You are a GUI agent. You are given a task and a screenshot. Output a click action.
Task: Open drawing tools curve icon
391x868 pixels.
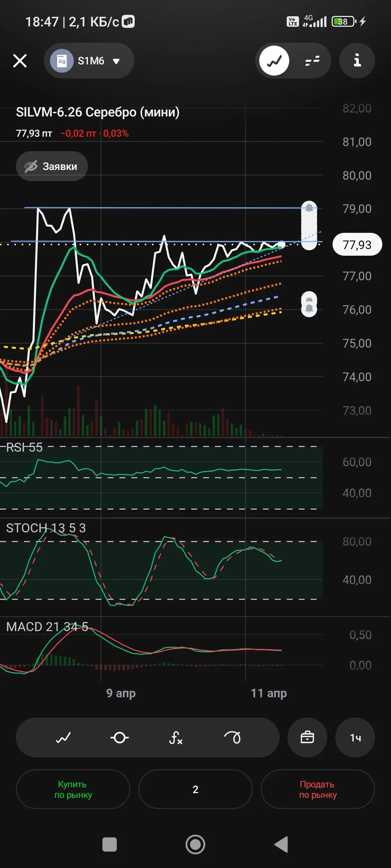[232, 737]
